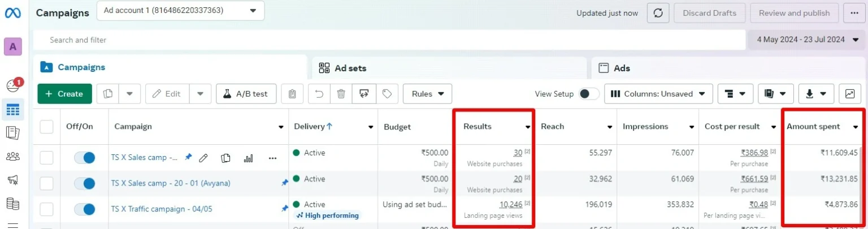Open the date range 4 May - 23 Jul picker
This screenshot has width=868, height=229.
pos(806,40)
